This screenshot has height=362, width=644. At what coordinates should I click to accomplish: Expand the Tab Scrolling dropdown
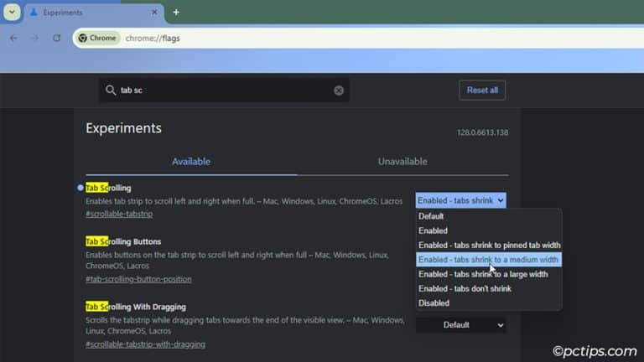pos(460,200)
